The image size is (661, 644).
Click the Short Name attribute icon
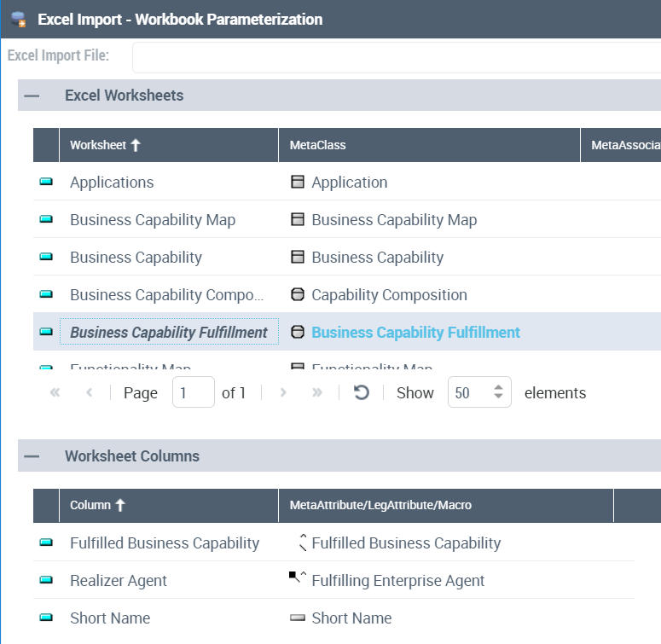[298, 618]
